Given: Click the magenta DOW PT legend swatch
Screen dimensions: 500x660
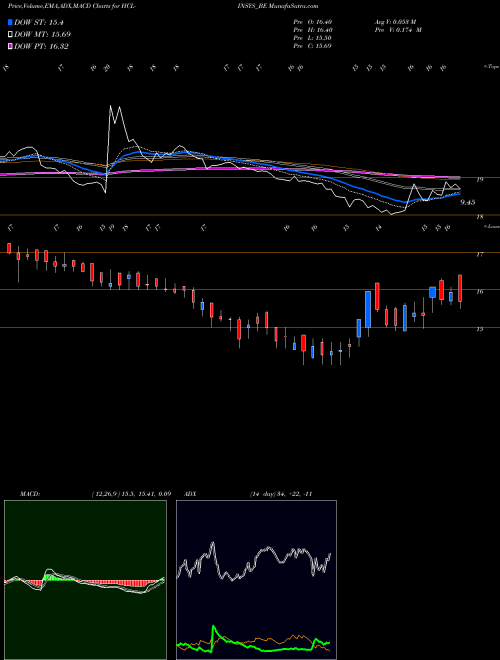Looking at the screenshot, I should 11,46.
